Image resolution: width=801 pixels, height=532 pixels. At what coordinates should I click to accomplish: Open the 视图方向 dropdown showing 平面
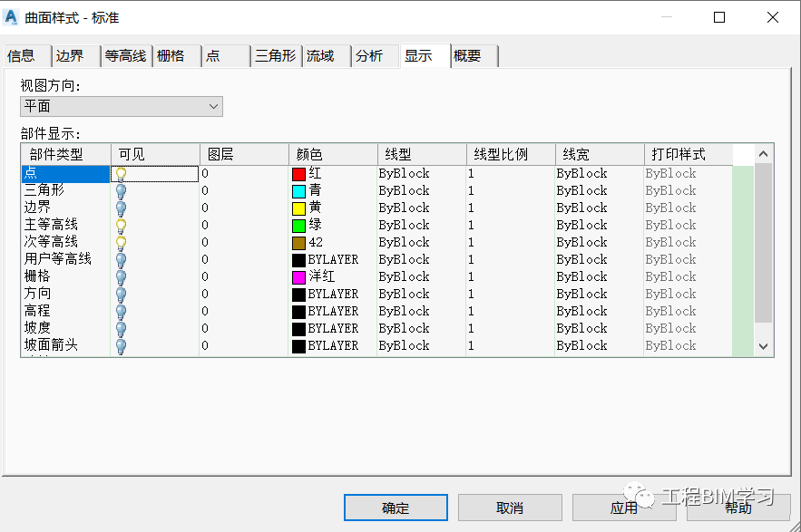pos(122,106)
